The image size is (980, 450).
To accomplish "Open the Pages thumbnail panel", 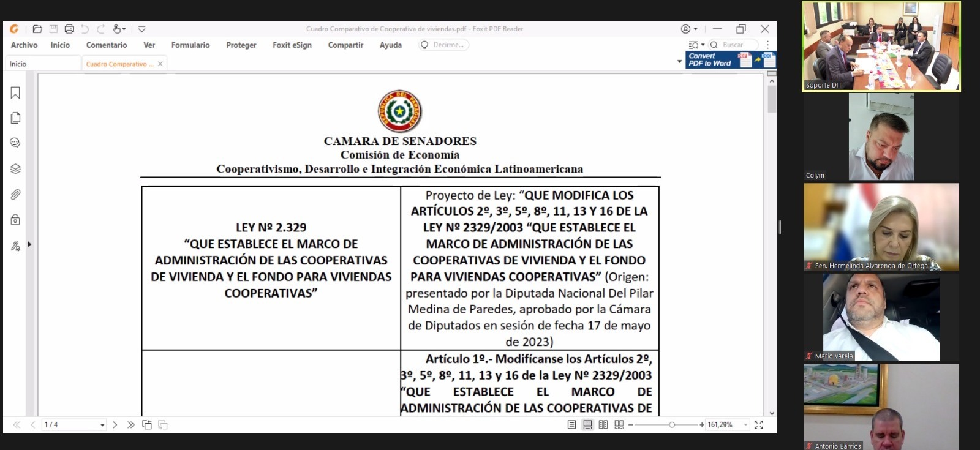I will point(15,118).
